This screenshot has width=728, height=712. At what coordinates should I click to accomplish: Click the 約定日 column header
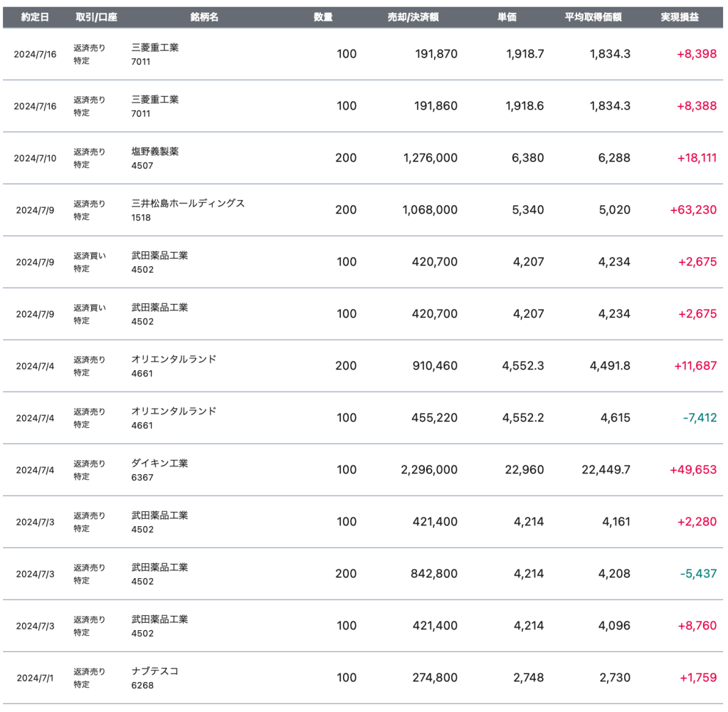coord(35,17)
